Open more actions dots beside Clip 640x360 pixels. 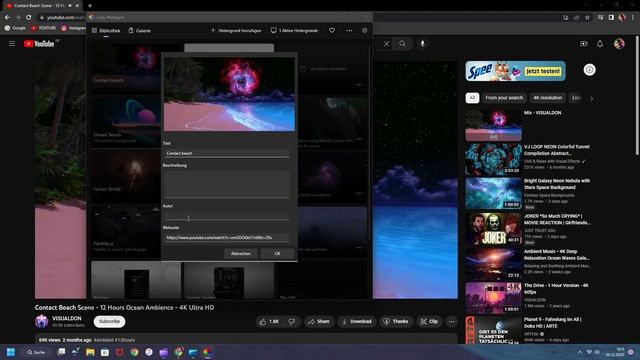point(452,322)
